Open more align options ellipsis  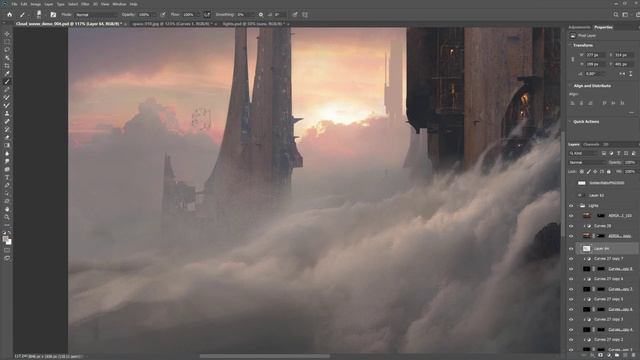pyautogui.click(x=631, y=112)
